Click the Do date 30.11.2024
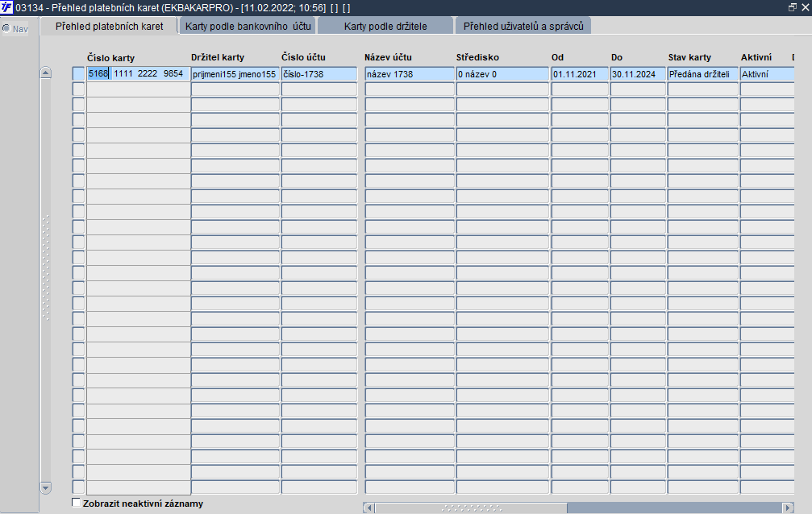The height and width of the screenshot is (514, 812). pyautogui.click(x=638, y=74)
